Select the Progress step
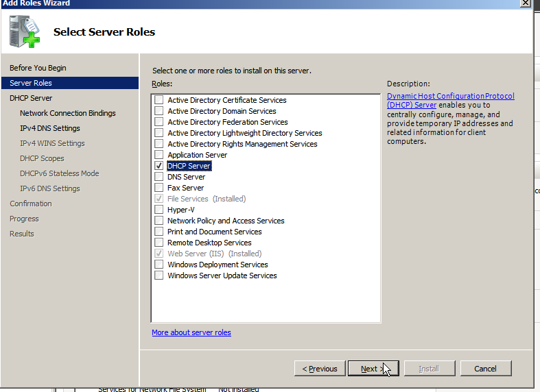 [24, 219]
